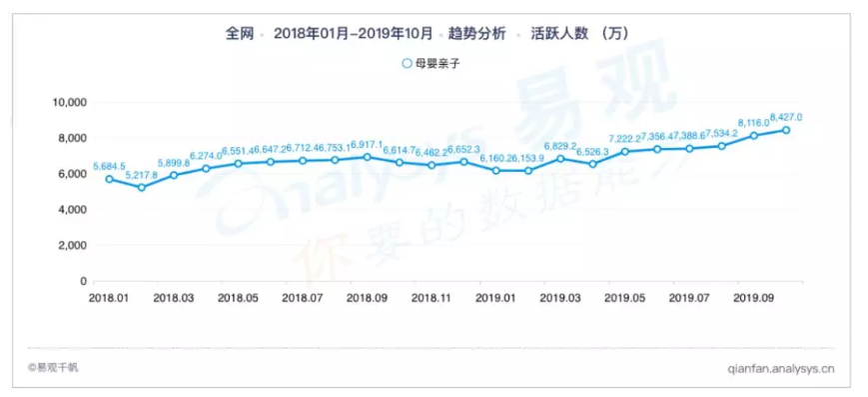
Task: Click the data point labeled 6,829.2
Action: point(560,159)
